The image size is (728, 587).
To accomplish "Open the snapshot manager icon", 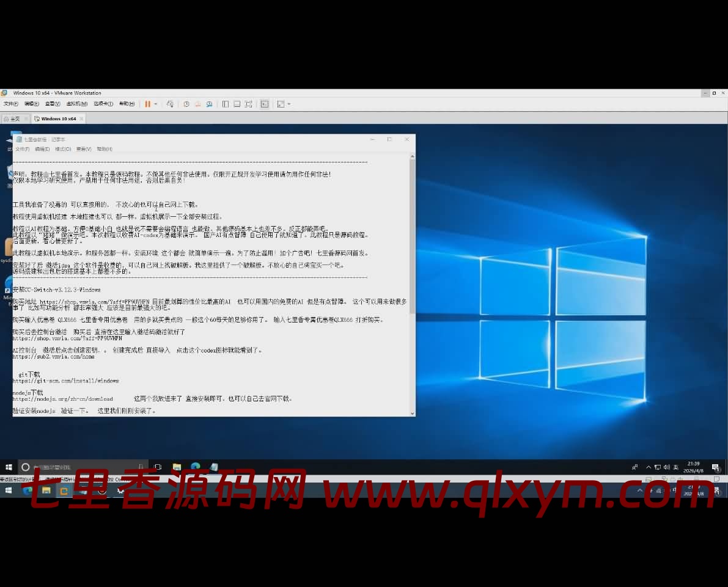I will pos(210,104).
